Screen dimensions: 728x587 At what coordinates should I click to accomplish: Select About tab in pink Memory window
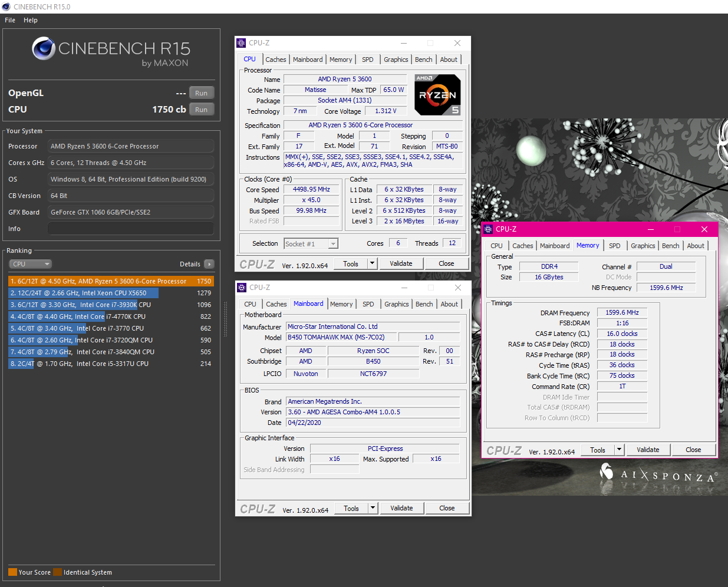pos(696,246)
